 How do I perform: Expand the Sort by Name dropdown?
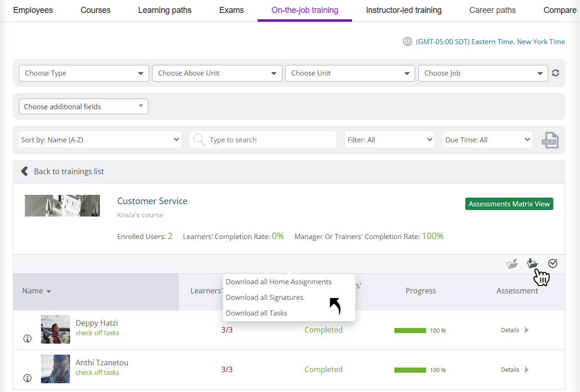point(100,140)
